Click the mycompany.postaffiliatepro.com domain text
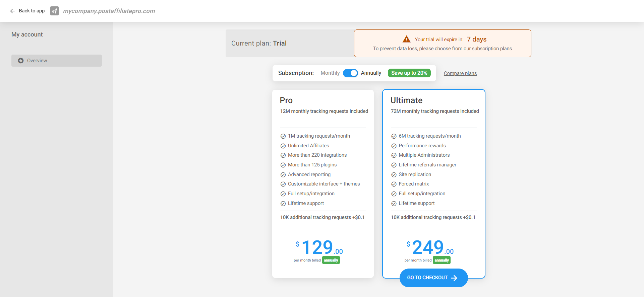Image resolution: width=644 pixels, height=297 pixels. [x=109, y=11]
